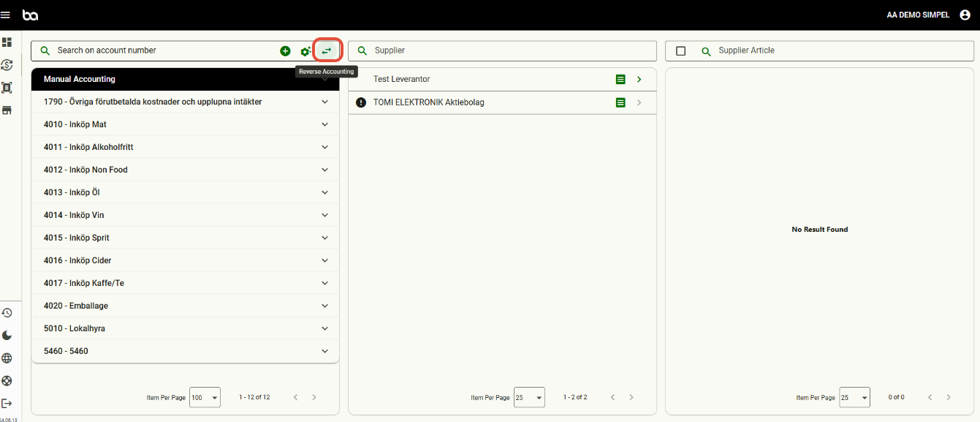Screen dimensions: 980x422
Task: Expand the 4014 Inköp Vin row
Action: click(x=325, y=215)
